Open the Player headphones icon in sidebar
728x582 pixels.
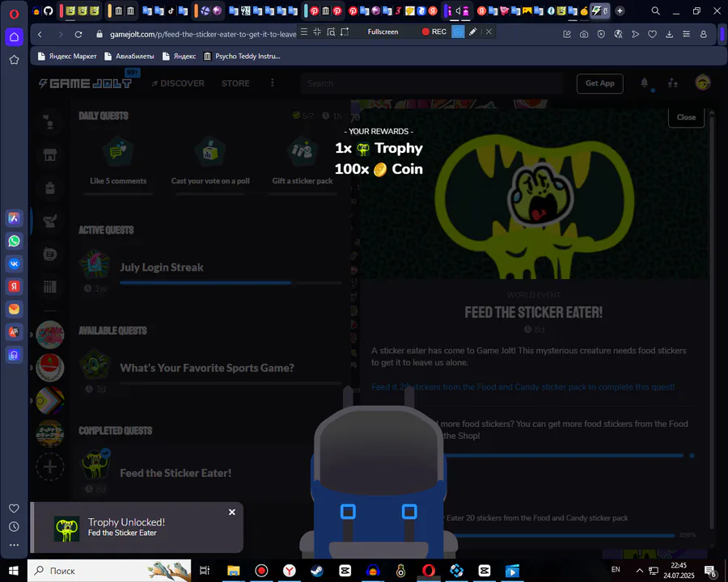click(x=14, y=355)
